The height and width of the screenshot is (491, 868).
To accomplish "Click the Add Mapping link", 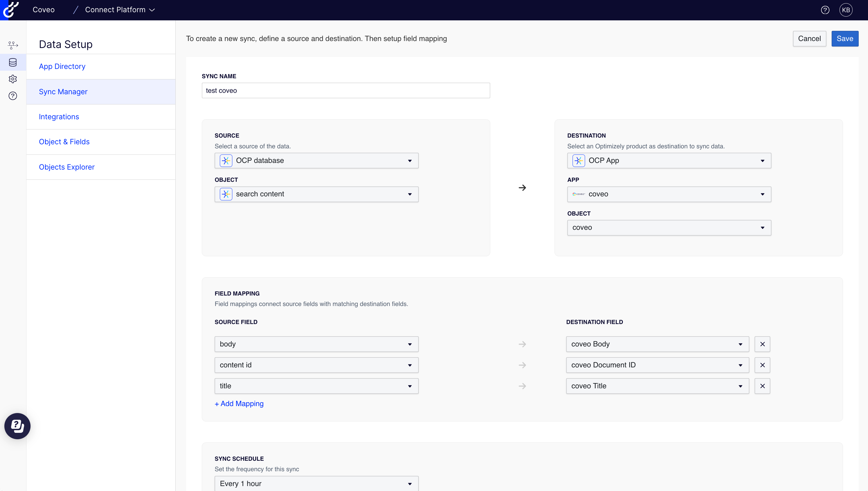I will pos(239,403).
